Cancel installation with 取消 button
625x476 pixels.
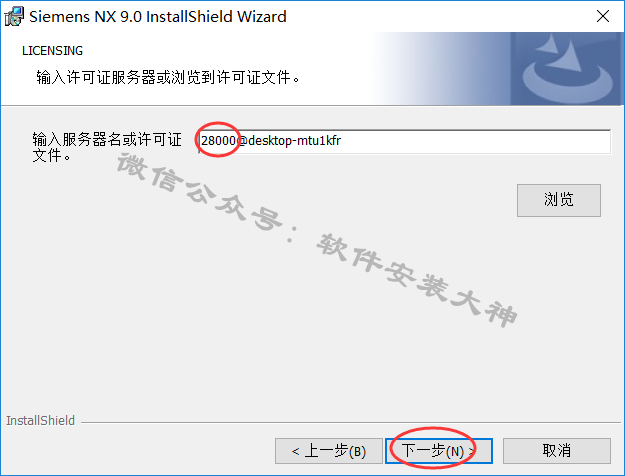click(x=557, y=451)
